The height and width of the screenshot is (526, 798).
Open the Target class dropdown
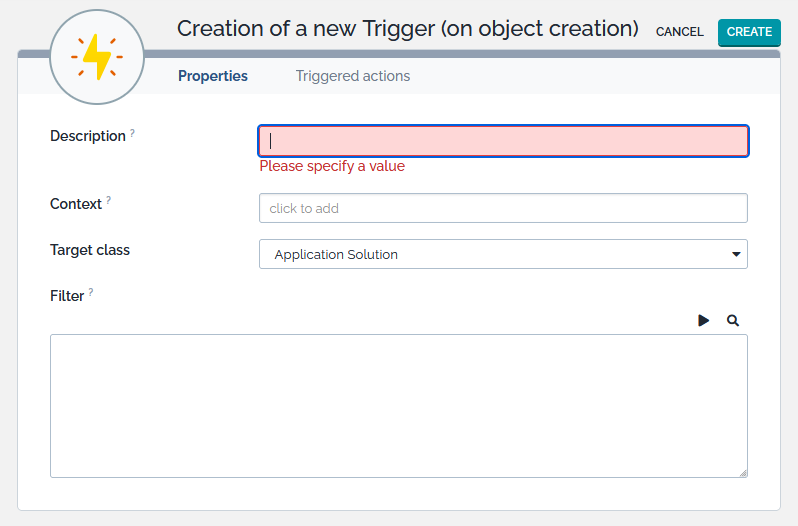point(502,254)
